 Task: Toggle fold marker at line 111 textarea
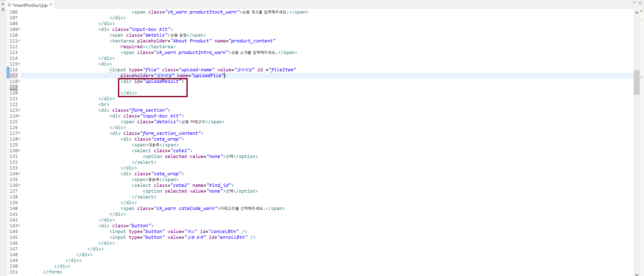(x=19, y=41)
